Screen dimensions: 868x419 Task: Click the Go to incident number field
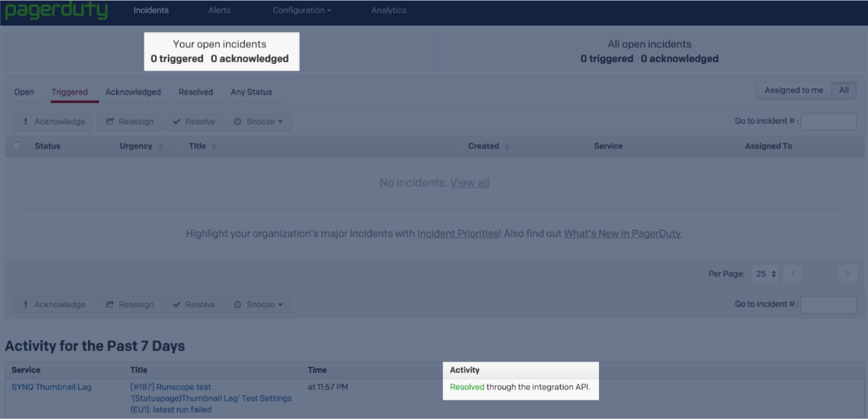point(828,121)
